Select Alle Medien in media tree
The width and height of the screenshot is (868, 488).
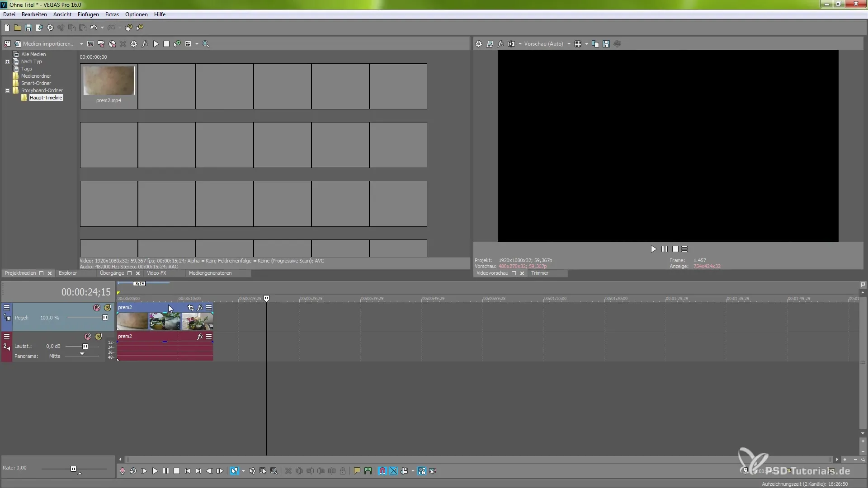33,54
